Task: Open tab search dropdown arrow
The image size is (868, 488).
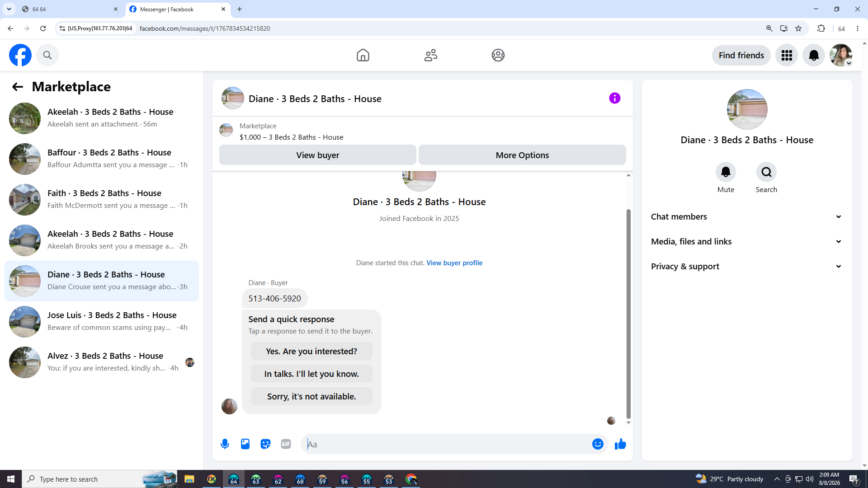Action: click(x=9, y=9)
